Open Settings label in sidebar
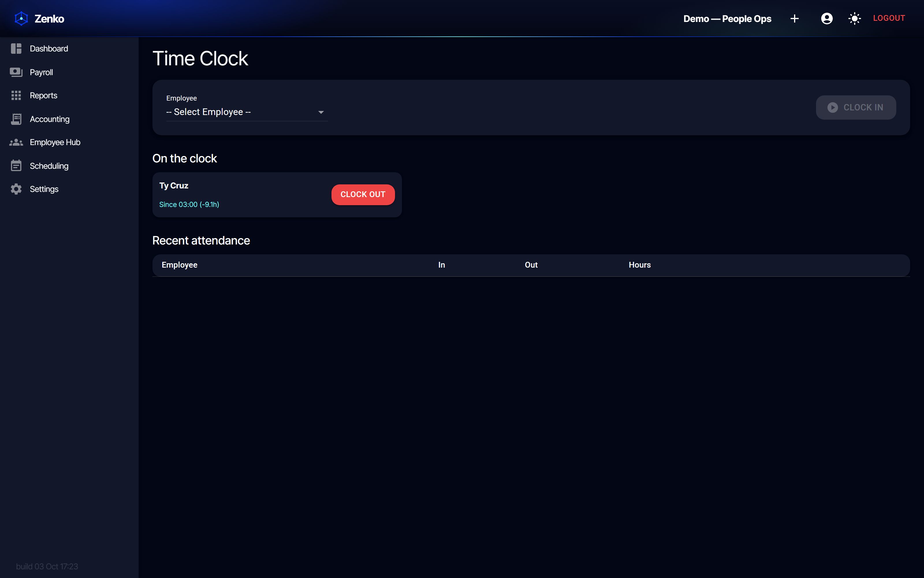924x578 pixels. [44, 189]
